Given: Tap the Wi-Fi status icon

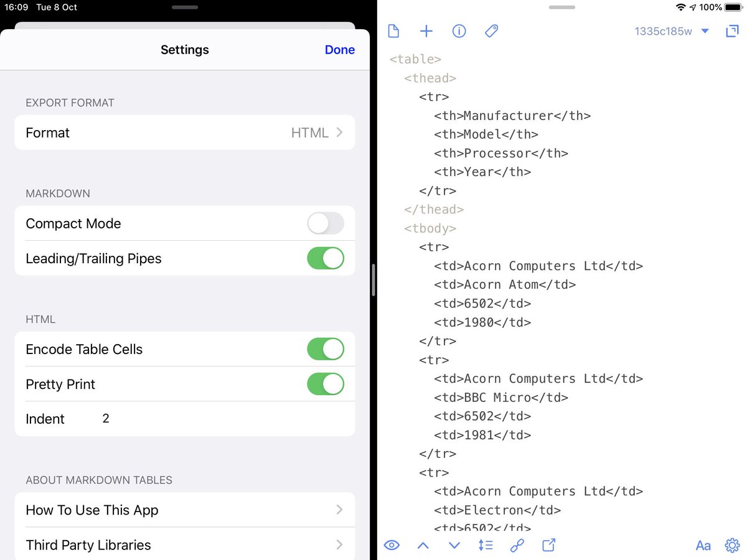Looking at the screenshot, I should click(x=680, y=7).
